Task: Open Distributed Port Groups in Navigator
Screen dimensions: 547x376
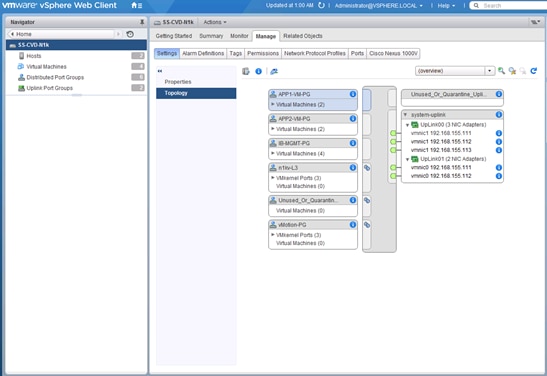Action: click(x=55, y=77)
